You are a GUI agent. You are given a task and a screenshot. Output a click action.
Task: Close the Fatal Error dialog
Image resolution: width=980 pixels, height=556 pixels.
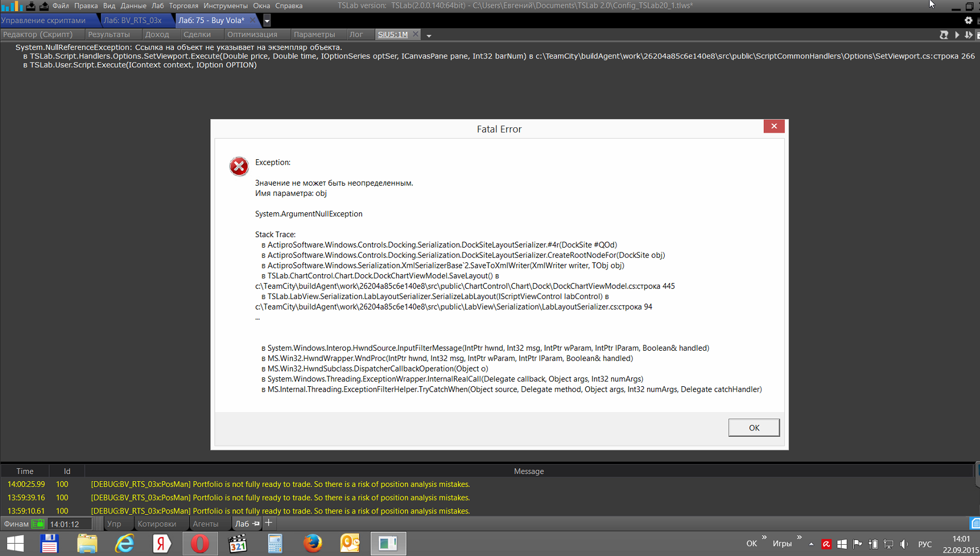point(774,126)
